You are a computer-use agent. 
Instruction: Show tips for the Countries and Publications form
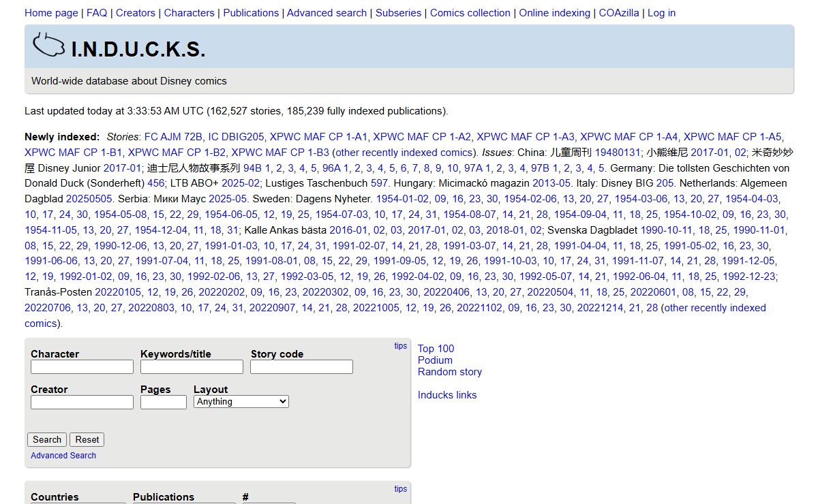pyautogui.click(x=401, y=489)
